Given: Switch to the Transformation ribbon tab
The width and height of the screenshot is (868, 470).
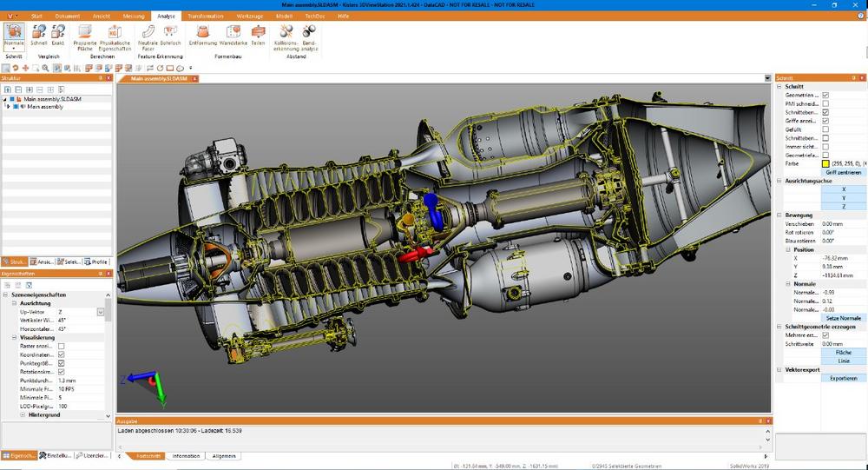Looking at the screenshot, I should click(205, 16).
